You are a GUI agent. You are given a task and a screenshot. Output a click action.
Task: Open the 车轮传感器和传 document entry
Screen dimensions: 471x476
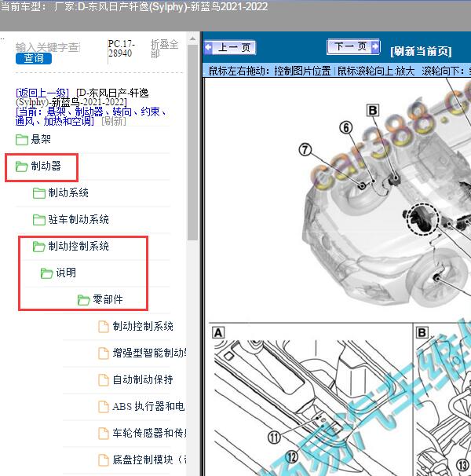(149, 434)
